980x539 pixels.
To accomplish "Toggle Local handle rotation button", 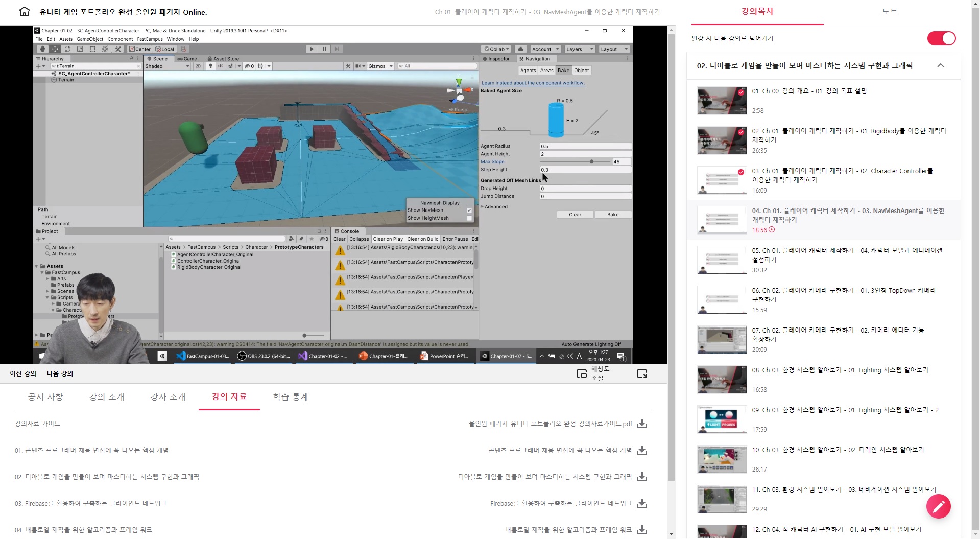I will point(165,49).
